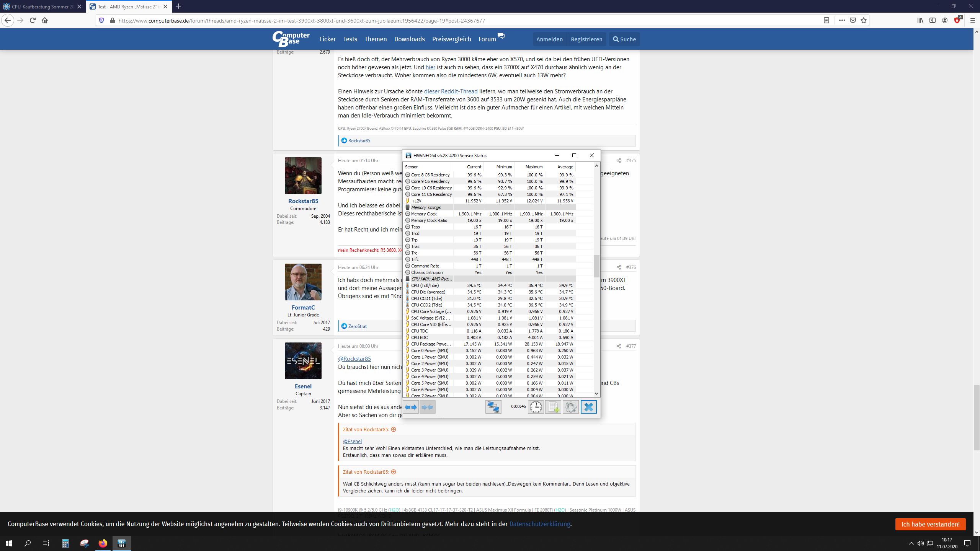The image size is (980, 551).
Task: Click the Ich habe verstanden! cookie button
Action: (930, 524)
